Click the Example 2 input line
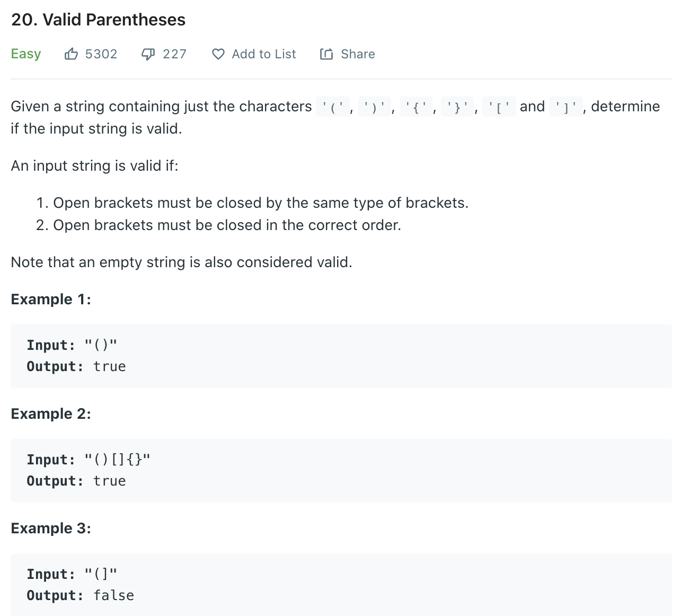The height and width of the screenshot is (616, 689). 89,460
